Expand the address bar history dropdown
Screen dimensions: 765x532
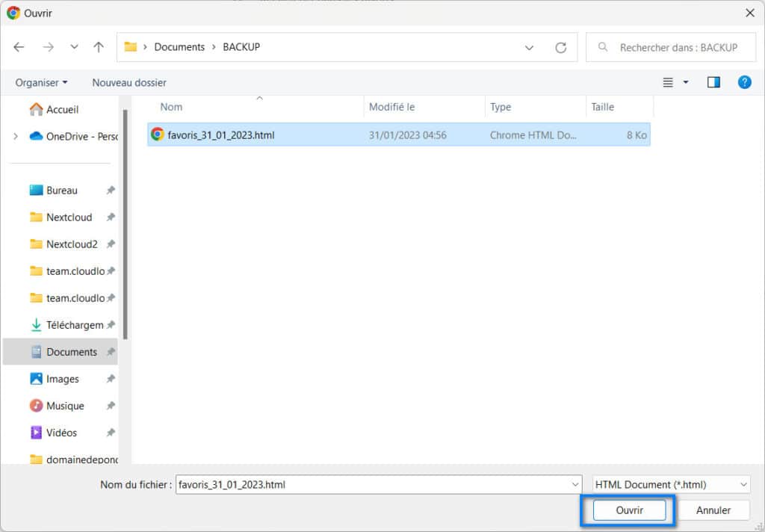pos(529,48)
